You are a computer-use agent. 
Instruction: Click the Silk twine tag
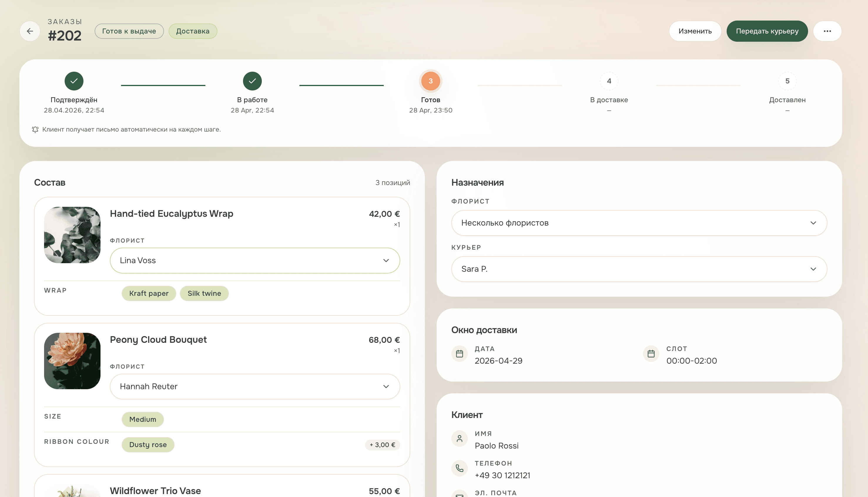click(204, 293)
